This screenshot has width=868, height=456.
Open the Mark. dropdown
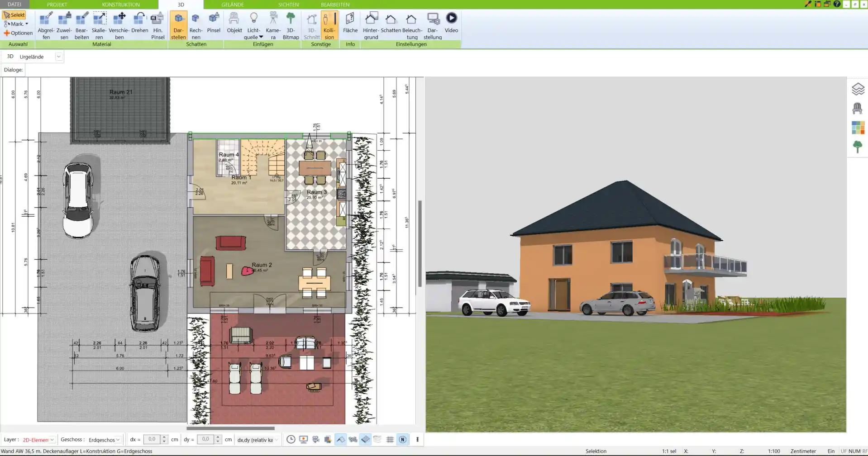point(16,24)
